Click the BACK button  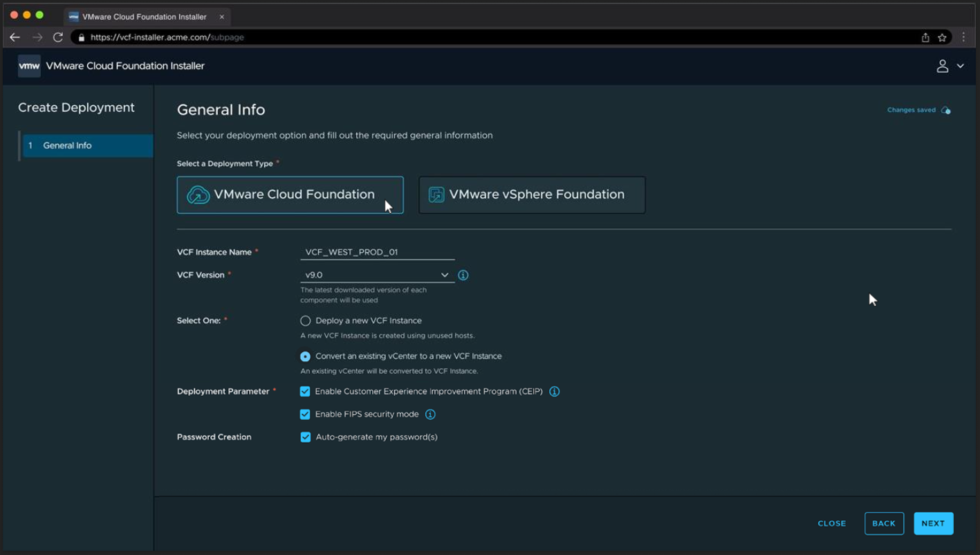pyautogui.click(x=884, y=524)
